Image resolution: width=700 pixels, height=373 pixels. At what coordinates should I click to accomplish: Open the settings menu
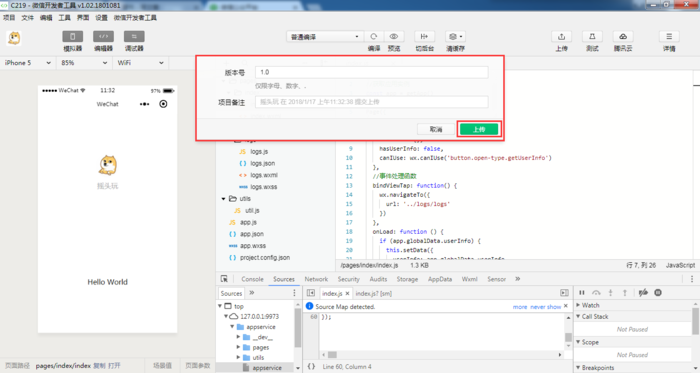tap(101, 18)
